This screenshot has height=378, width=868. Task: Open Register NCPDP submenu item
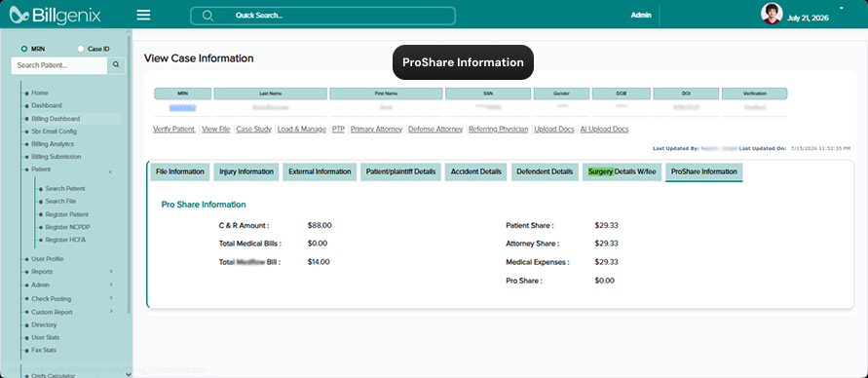[66, 227]
